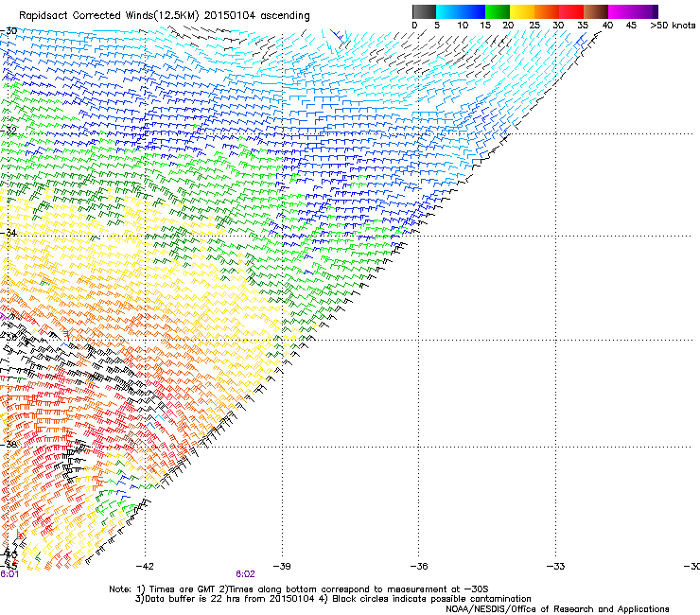Click the brown 35-40 knots legend segment
This screenshot has height=615, width=700.
coord(596,11)
